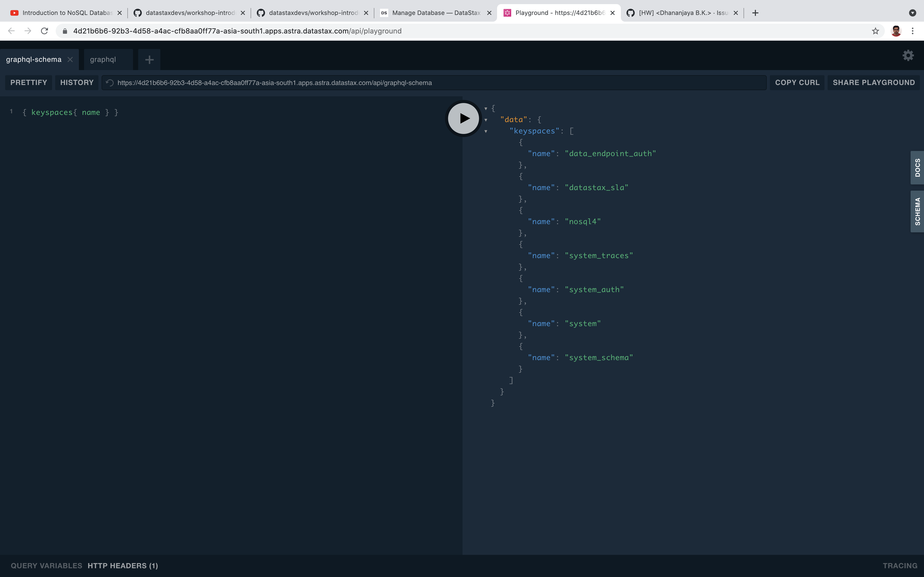
Task: Click the history revert arrow beside the endpoint URL
Action: point(110,82)
